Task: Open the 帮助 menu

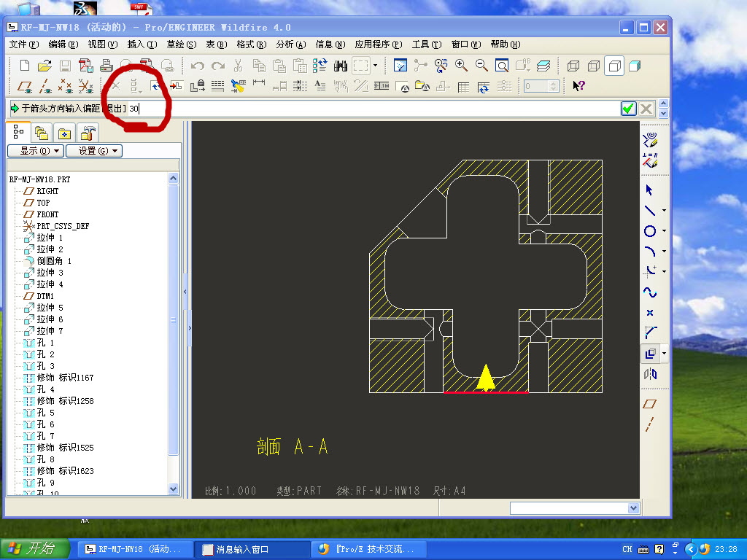Action: 505,44
